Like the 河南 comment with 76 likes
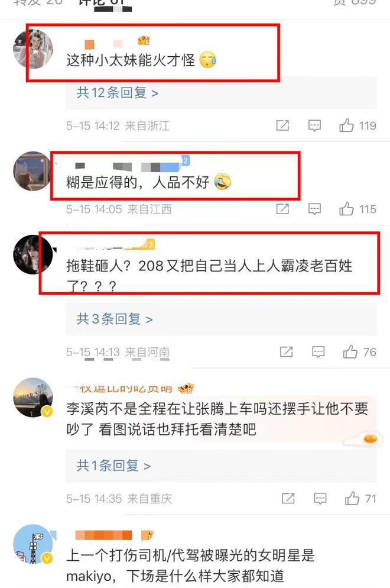Image resolution: width=390 pixels, height=588 pixels. tap(350, 352)
